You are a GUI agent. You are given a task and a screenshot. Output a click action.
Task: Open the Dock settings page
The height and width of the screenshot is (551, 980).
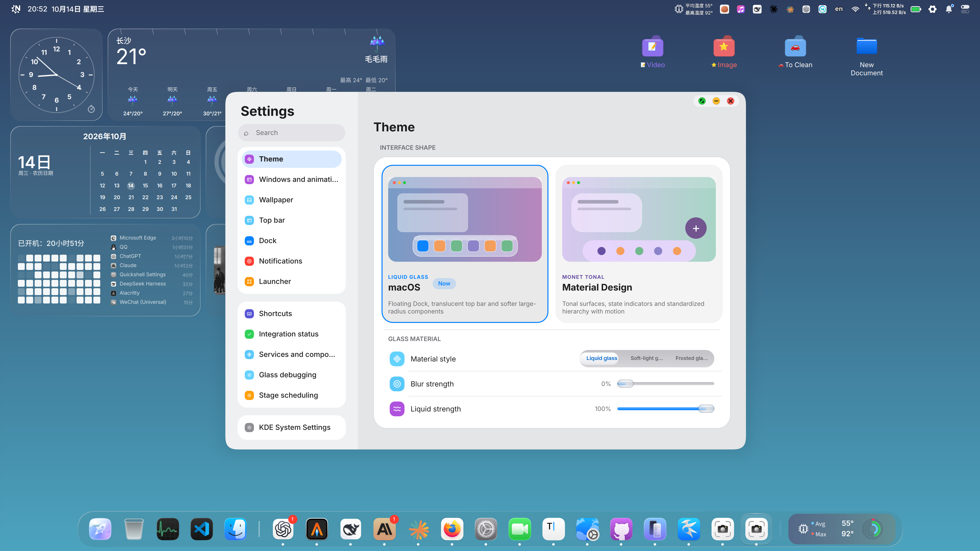(x=291, y=241)
